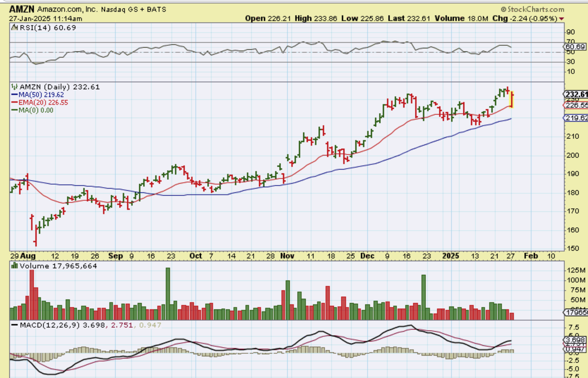Screen dimensions: 588x378
Task: Click the 232.61 last price axis tag
Action: tap(576, 94)
